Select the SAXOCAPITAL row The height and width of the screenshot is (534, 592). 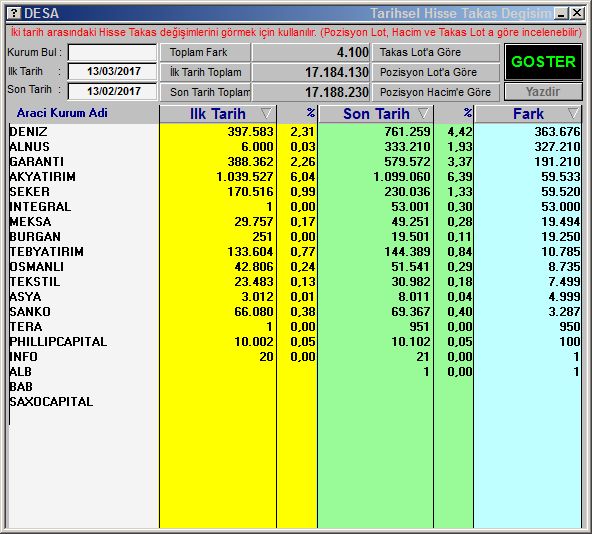(x=295, y=402)
